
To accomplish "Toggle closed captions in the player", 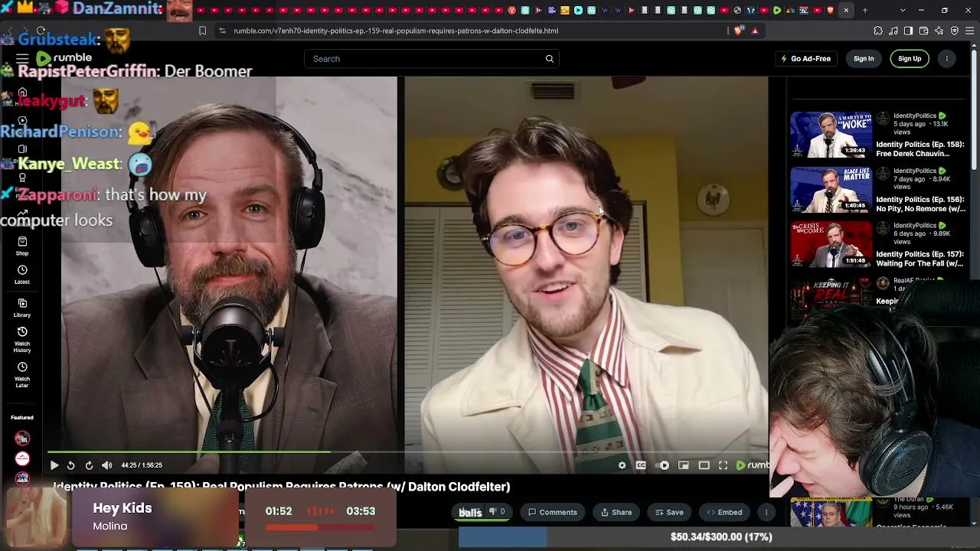I will pyautogui.click(x=641, y=465).
